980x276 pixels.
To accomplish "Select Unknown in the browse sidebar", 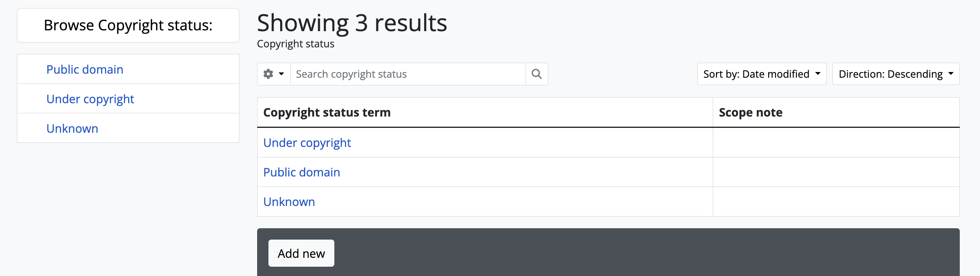I will 72,129.
